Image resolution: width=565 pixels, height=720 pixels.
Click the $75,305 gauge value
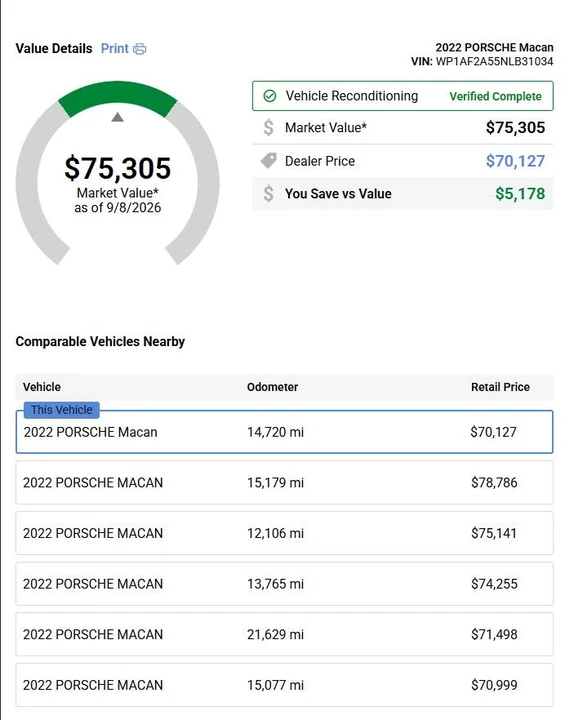pos(118,168)
